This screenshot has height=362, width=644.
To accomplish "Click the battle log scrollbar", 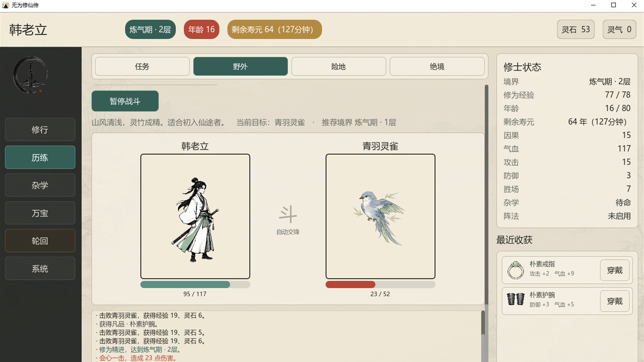I will [483, 323].
